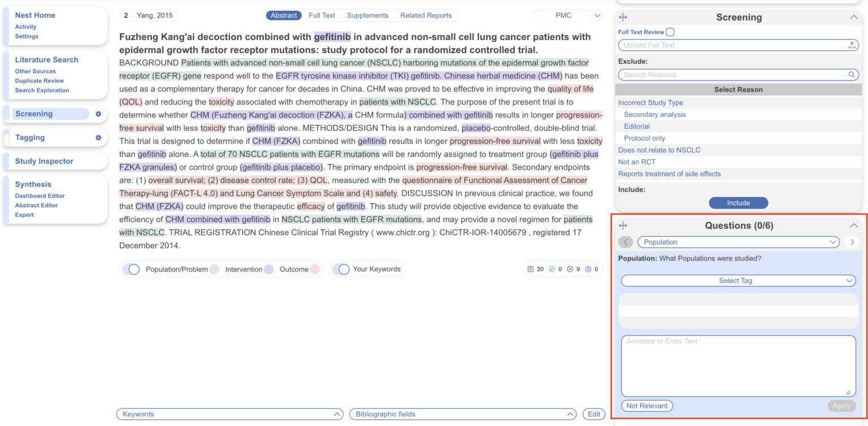This screenshot has width=868, height=426.
Task: Switch to the Supplements tab
Action: 367,15
